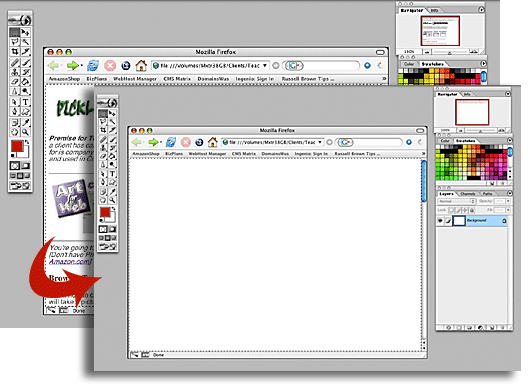This screenshot has height=384, width=528.
Task: Choose the Move tool in the front toolbox
Action: [x=112, y=113]
